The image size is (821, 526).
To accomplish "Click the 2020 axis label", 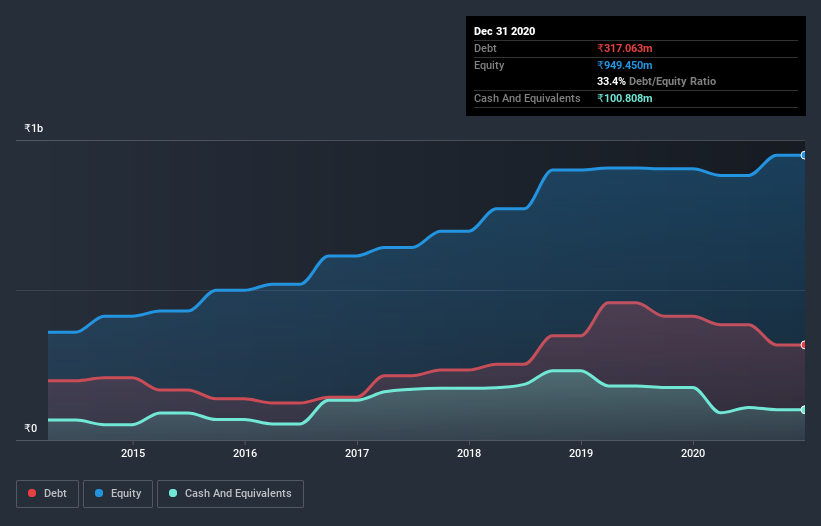I will (x=693, y=453).
